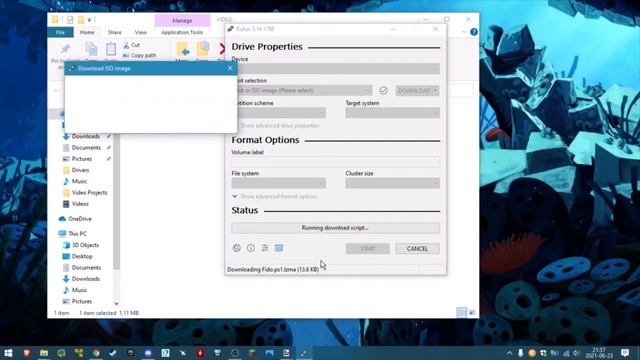Click the taskbar clock showing 2021-06-23
This screenshot has width=640, height=360.
point(599,353)
